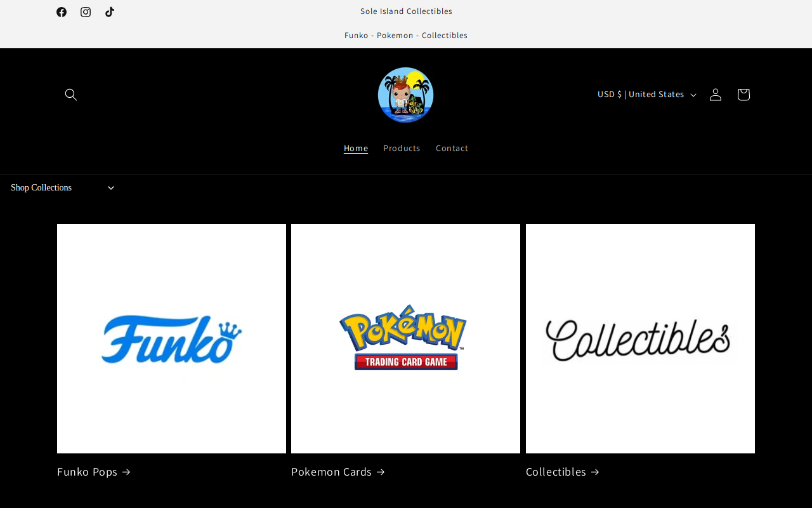Open the Instagram social link
The height and width of the screenshot is (508, 812).
[86, 12]
